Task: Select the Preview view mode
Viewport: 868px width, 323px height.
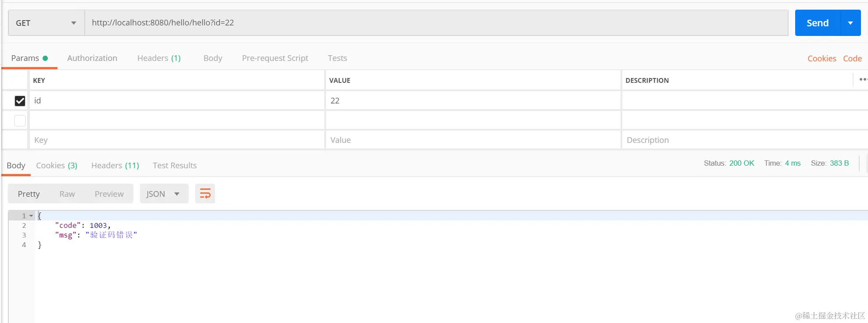Action: pyautogui.click(x=109, y=194)
